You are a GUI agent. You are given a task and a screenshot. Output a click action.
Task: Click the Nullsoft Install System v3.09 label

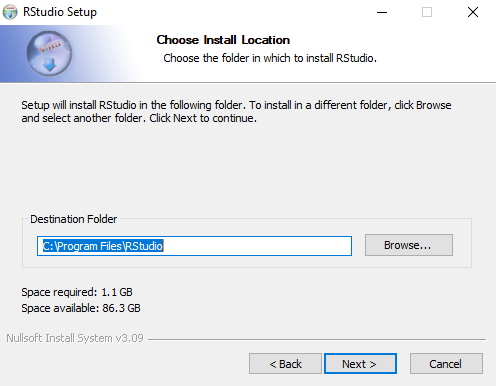(75, 338)
